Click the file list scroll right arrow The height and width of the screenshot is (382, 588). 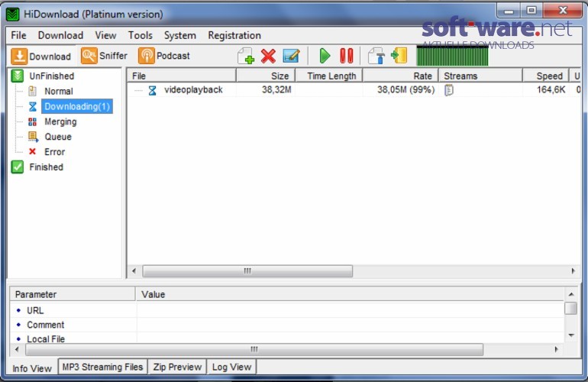pos(573,271)
